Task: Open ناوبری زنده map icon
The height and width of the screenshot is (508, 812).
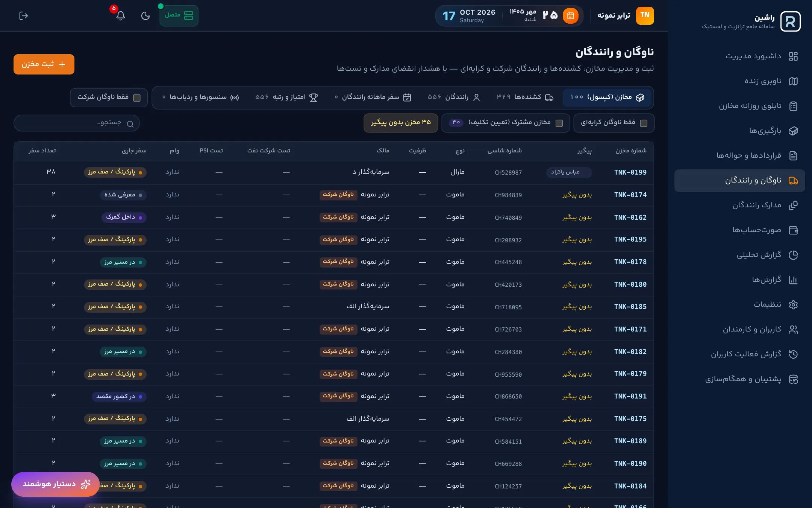Action: coord(793,81)
